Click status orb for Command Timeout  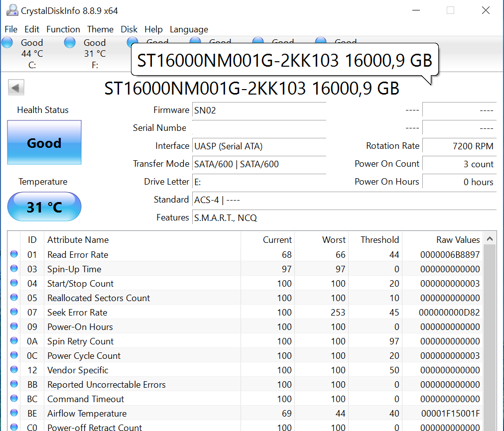pos(14,399)
